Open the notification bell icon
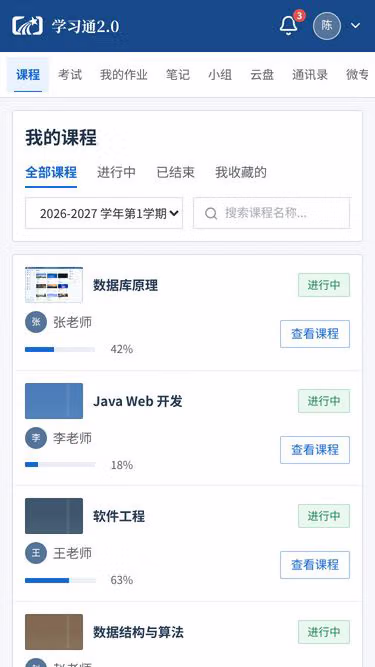The width and height of the screenshot is (375, 667). pyautogui.click(x=288, y=26)
